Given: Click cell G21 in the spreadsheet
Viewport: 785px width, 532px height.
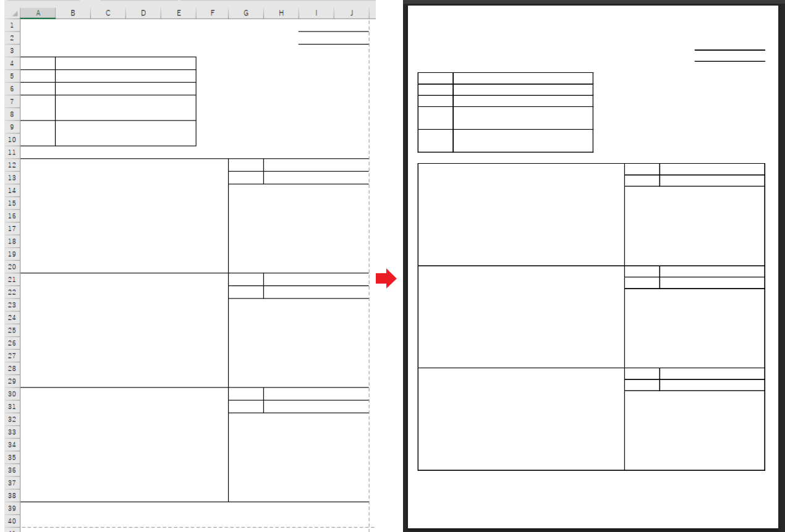Looking at the screenshot, I should [246, 279].
